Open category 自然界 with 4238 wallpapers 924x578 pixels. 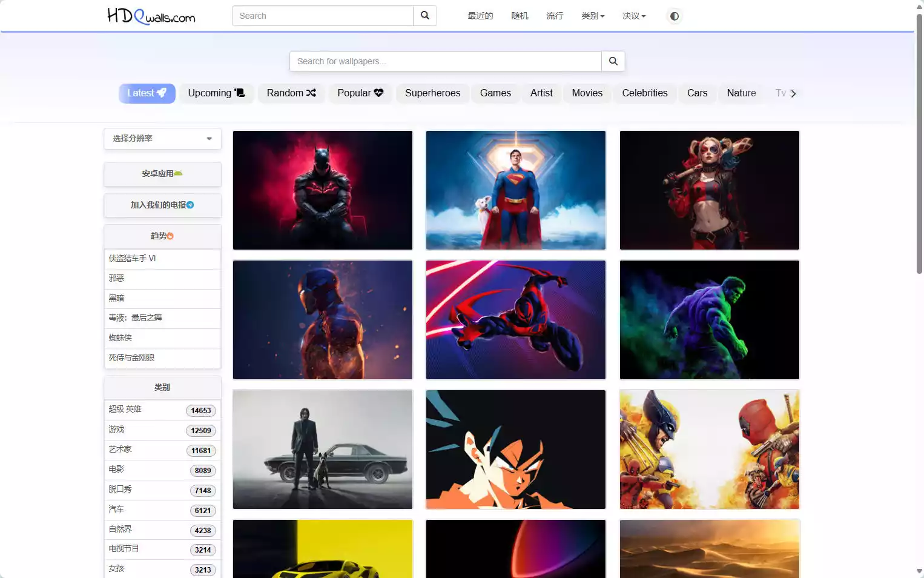tap(162, 530)
